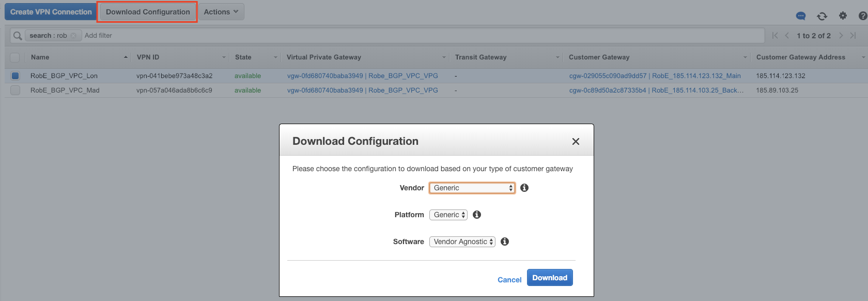Close the Download Configuration dialog
The height and width of the screenshot is (301, 868).
coord(576,142)
